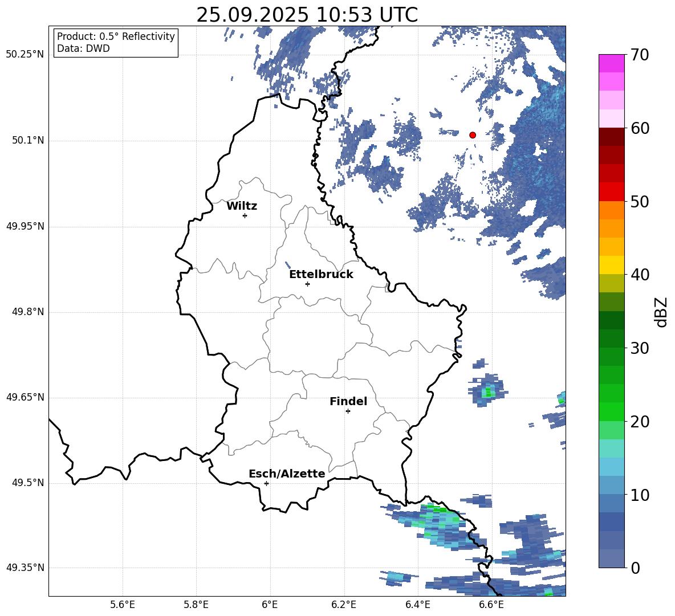Click the timestamp title 25.09.2025 10:53 UTC
The image size is (675, 616).
pos(307,15)
